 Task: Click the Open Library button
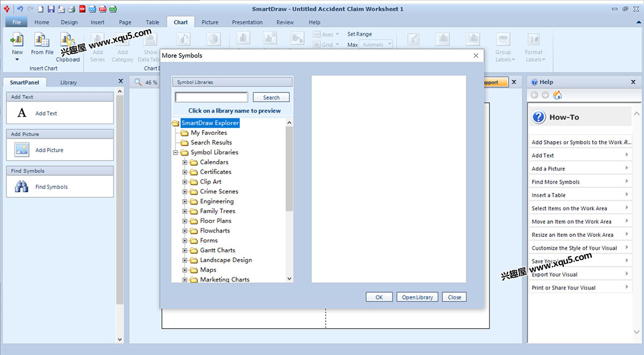[418, 297]
